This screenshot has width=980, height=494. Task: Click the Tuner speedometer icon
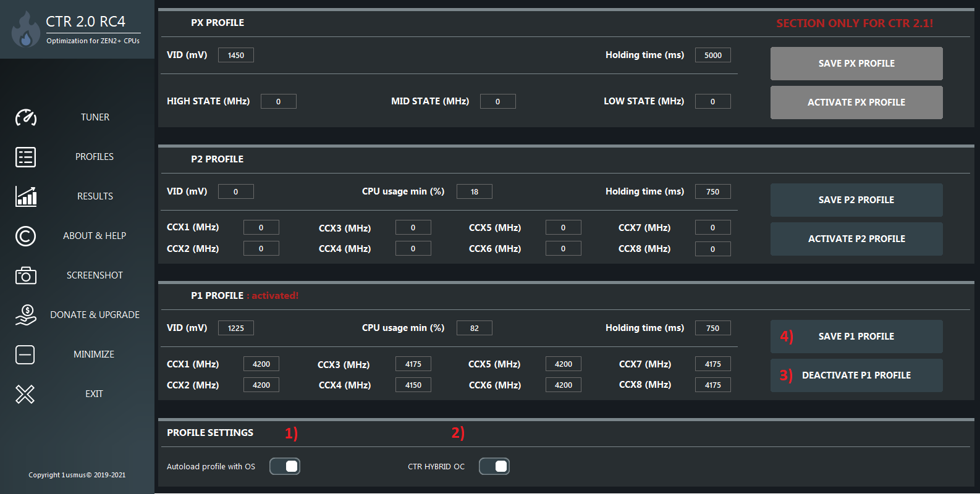pos(26,117)
